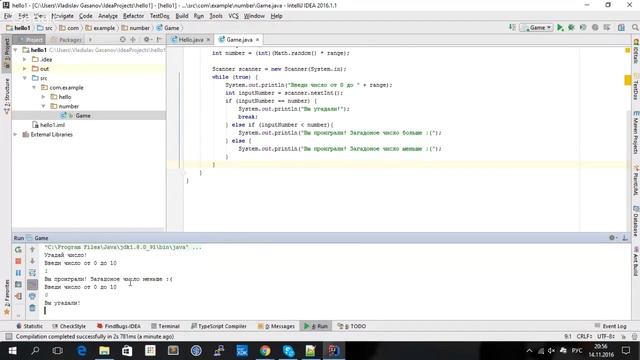This screenshot has height=360, width=640.
Task: Toggle Structure side panel
Action: pyautogui.click(x=7, y=96)
